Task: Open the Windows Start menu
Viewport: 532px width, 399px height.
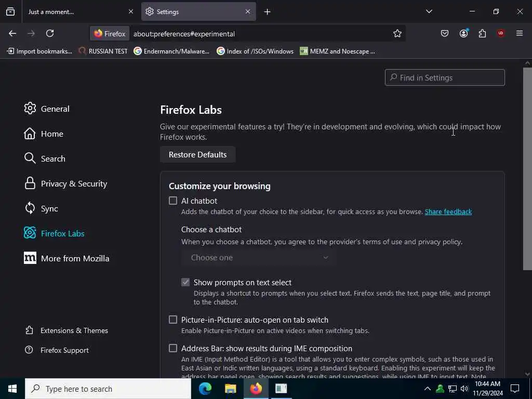Action: point(12,389)
